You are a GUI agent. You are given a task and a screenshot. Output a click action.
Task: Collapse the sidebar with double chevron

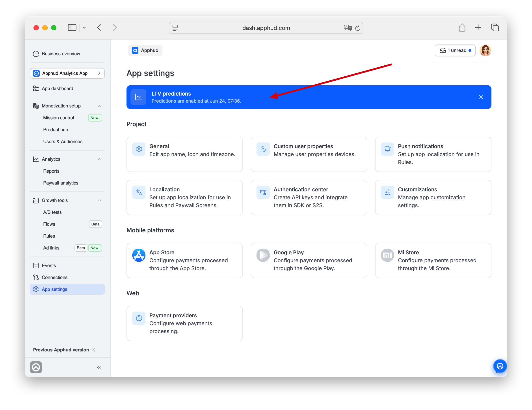point(99,368)
